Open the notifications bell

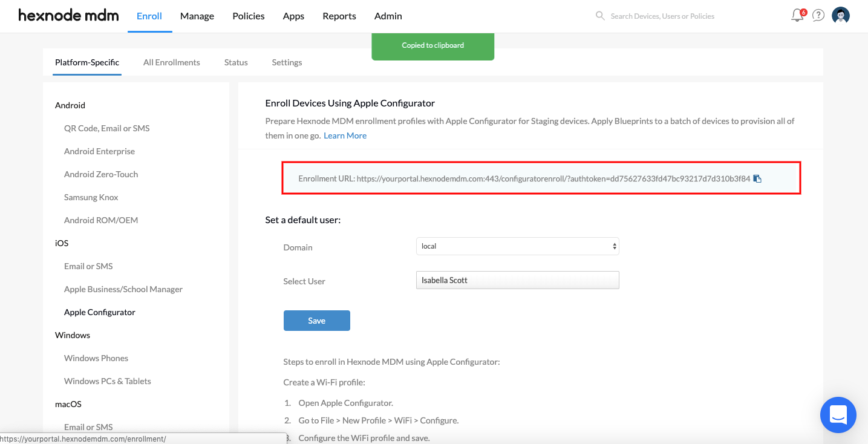pyautogui.click(x=798, y=16)
